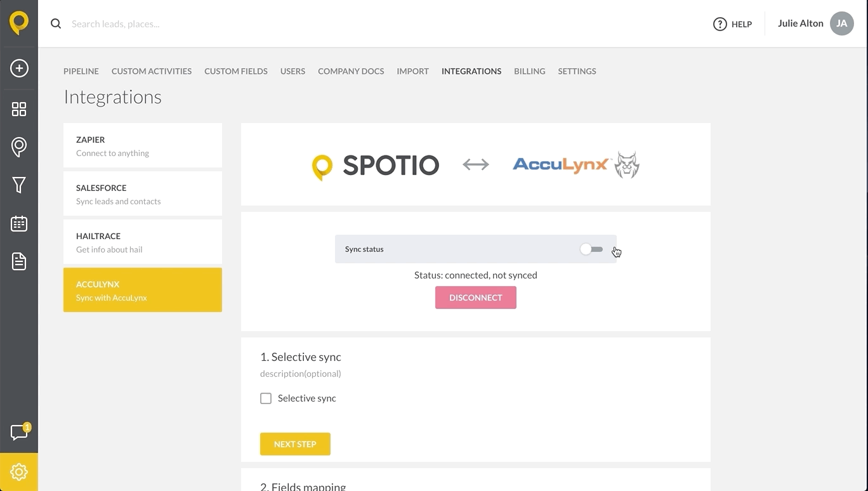This screenshot has width=868, height=491.
Task: Click the HELP link text
Action: pos(742,24)
